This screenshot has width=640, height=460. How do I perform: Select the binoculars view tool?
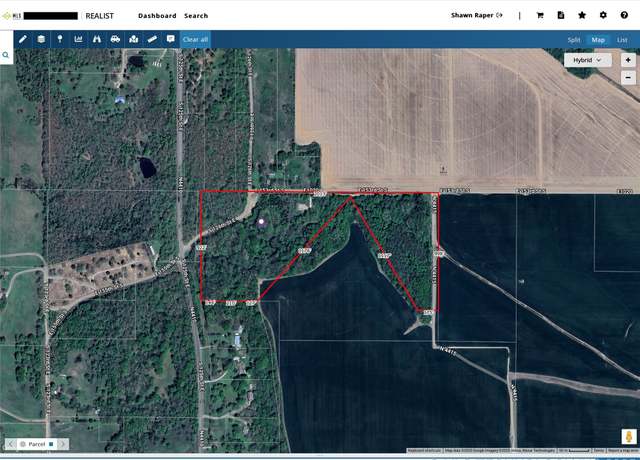click(97, 39)
